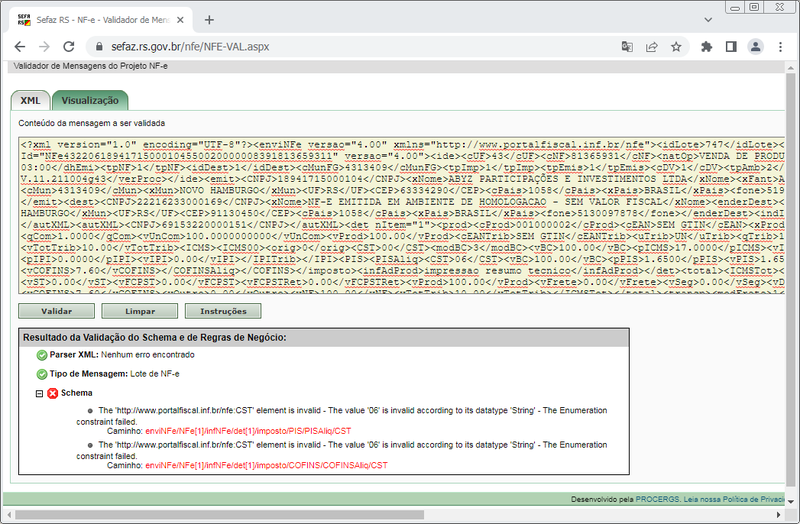Open the tab search chevron
The height and width of the screenshot is (524, 800).
708,20
